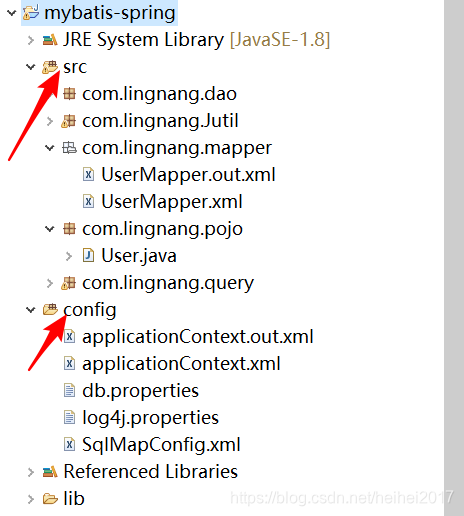Select the com.lingnang.mapper package label
The height and width of the screenshot is (516, 464).
click(177, 148)
